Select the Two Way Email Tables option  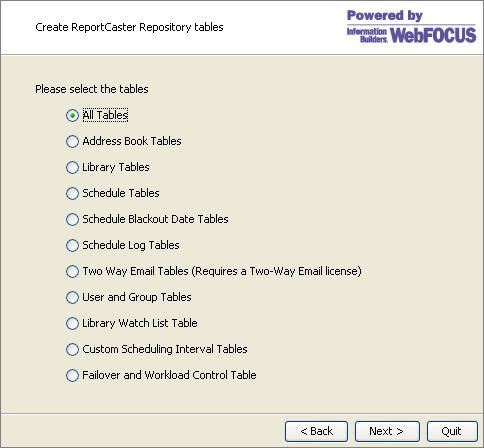coord(72,271)
